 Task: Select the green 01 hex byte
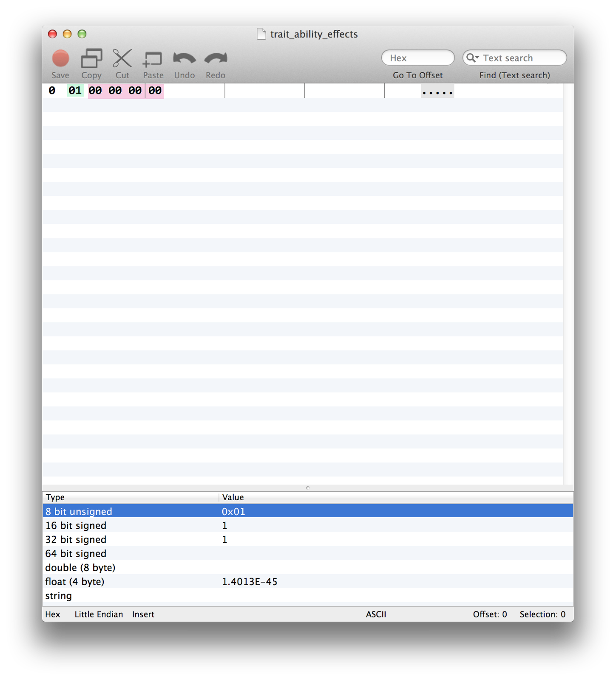pyautogui.click(x=75, y=91)
